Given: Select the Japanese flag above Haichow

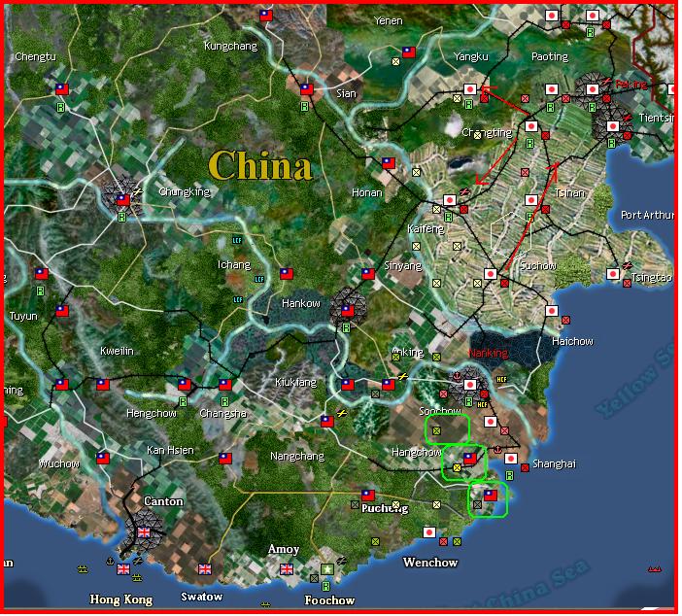Looking at the screenshot, I should coord(552,311).
